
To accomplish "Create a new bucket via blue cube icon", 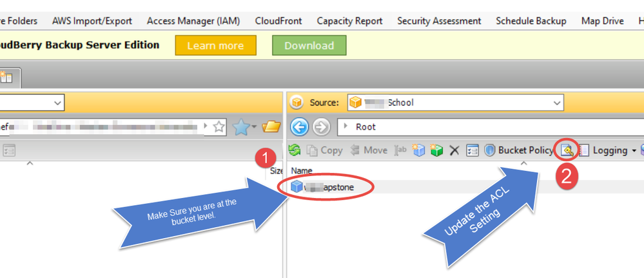I will 418,150.
